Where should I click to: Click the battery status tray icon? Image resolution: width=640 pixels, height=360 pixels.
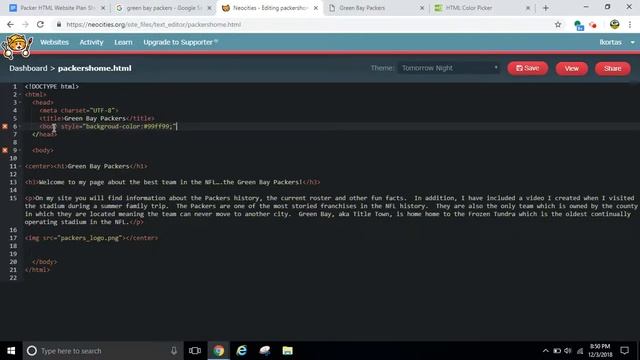[557, 351]
